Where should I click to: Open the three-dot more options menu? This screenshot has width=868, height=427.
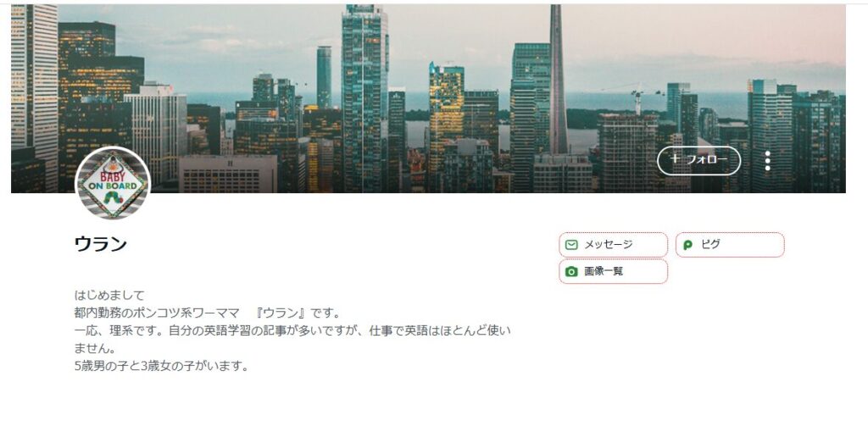coord(767,160)
